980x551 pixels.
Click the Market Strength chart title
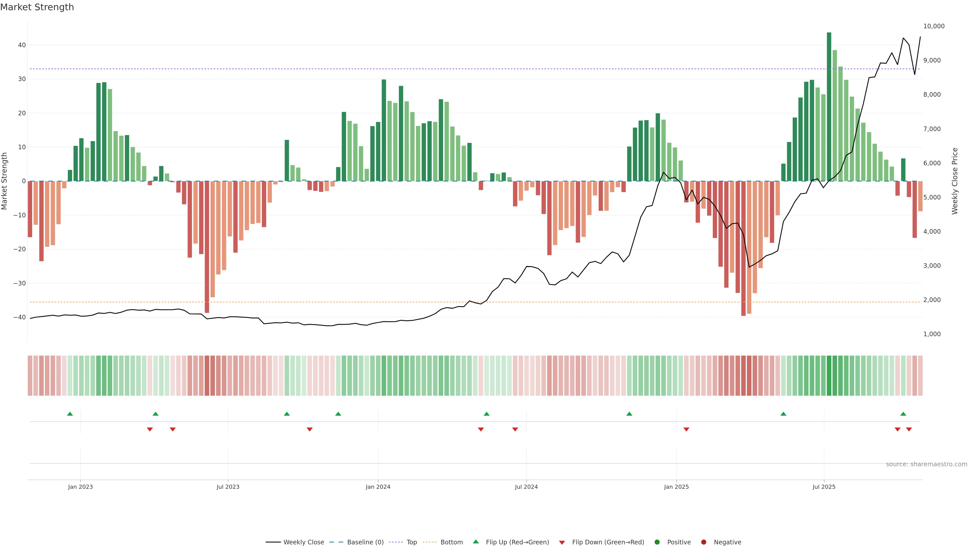click(37, 7)
